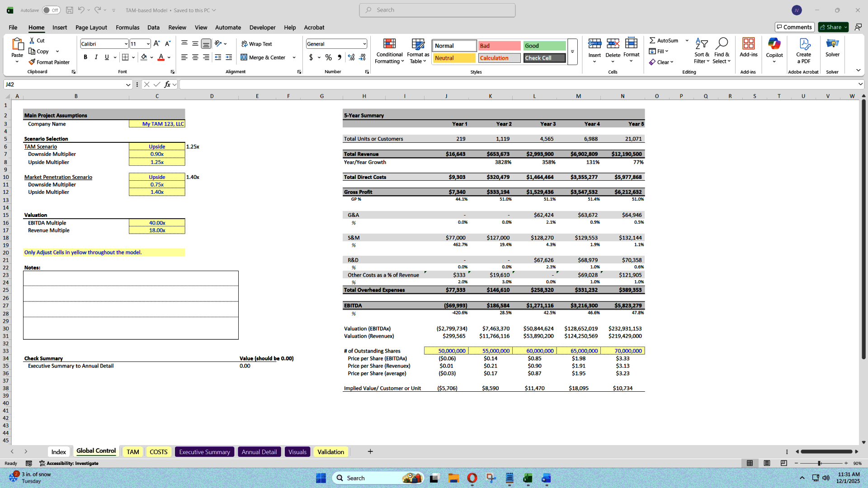The height and width of the screenshot is (488, 868).
Task: Adjust the zoom slider
Action: click(x=819, y=463)
